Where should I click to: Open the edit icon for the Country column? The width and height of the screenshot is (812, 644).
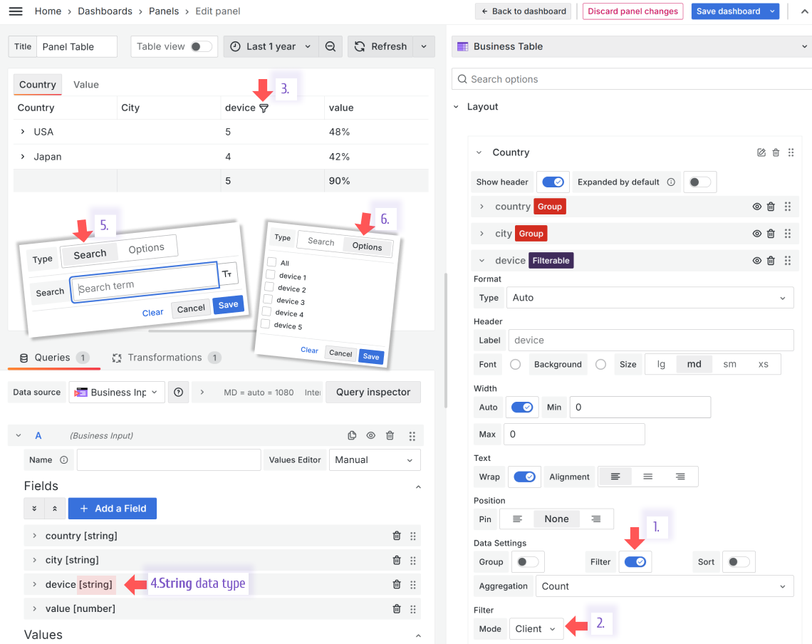(x=761, y=152)
